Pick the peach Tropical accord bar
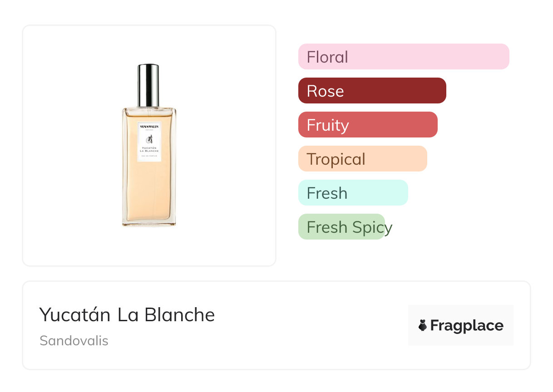 pos(362,159)
